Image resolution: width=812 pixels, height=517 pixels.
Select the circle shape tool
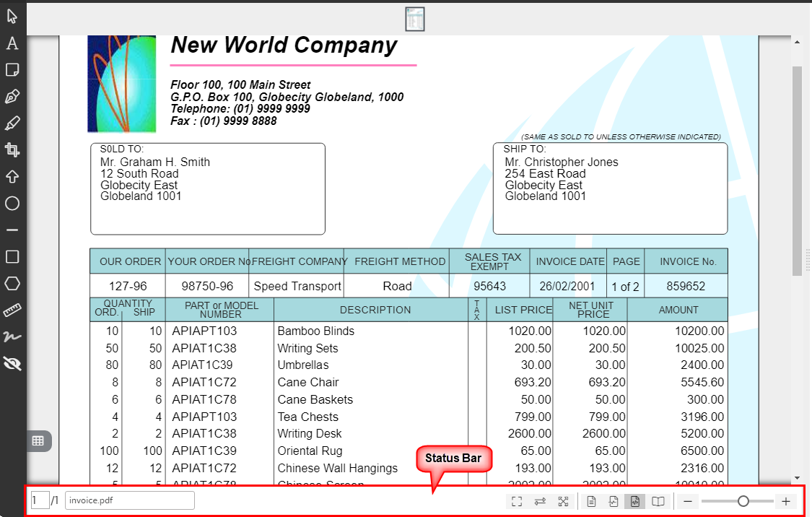[x=12, y=204]
